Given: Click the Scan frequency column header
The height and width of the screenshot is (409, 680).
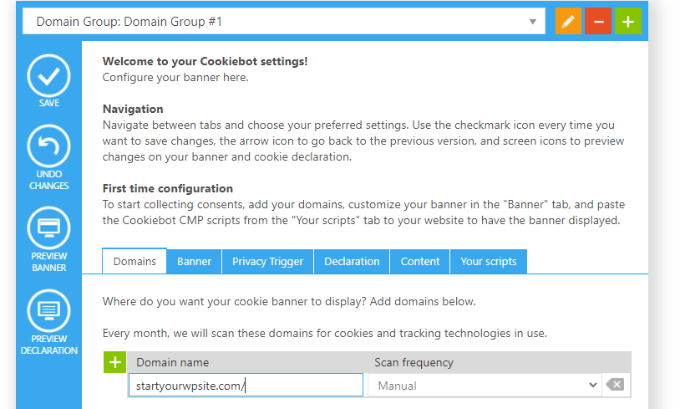Looking at the screenshot, I should coord(414,362).
